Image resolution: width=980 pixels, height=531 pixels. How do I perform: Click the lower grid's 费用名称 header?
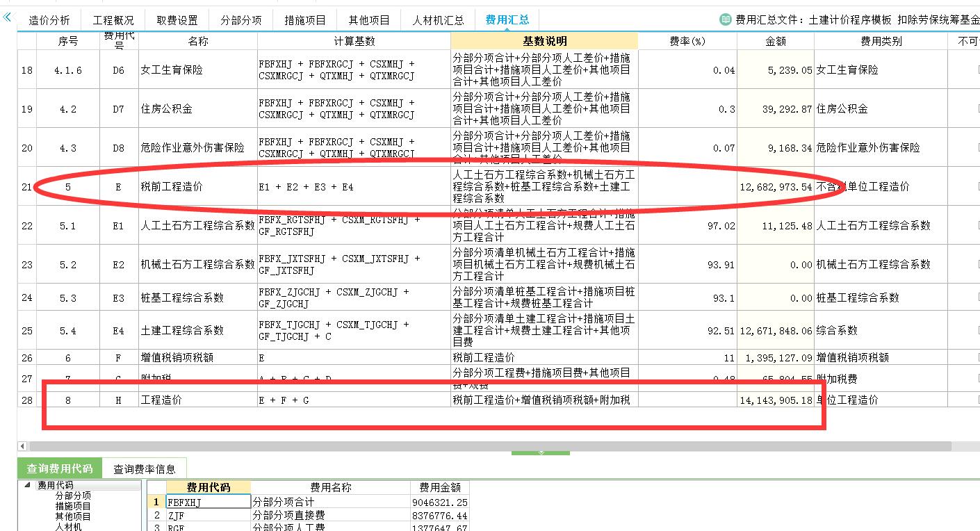[x=330, y=488]
